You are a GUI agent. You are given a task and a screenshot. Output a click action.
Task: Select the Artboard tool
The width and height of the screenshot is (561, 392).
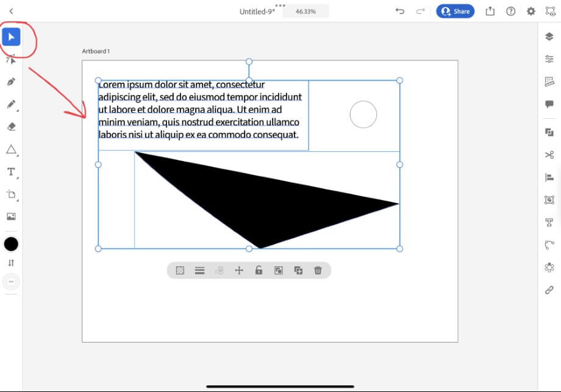click(11, 194)
